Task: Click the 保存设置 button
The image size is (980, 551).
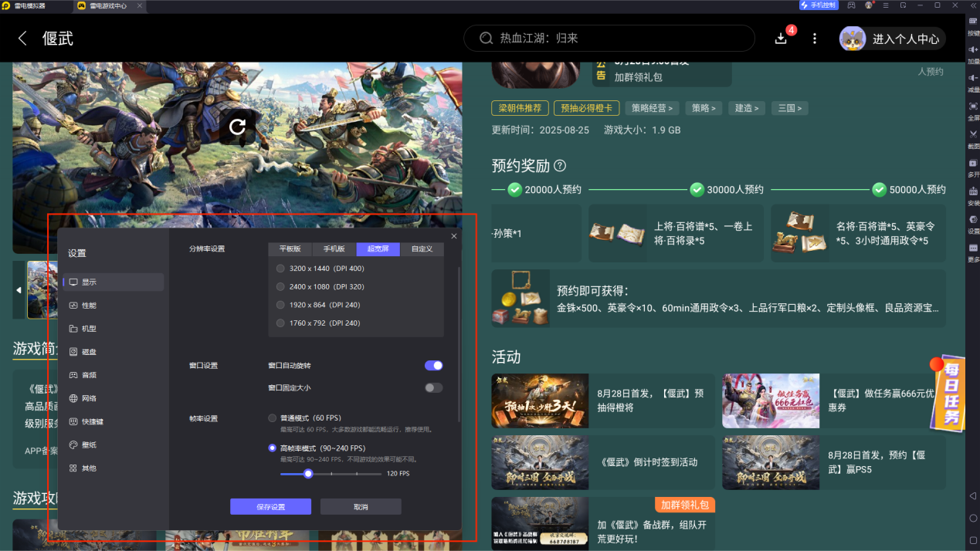Action: pos(270,506)
